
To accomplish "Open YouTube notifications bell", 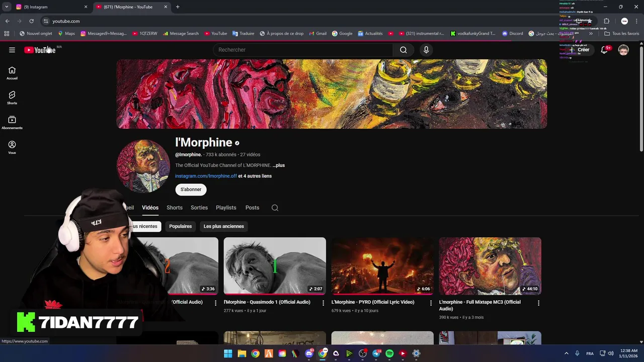I will click(x=604, y=50).
